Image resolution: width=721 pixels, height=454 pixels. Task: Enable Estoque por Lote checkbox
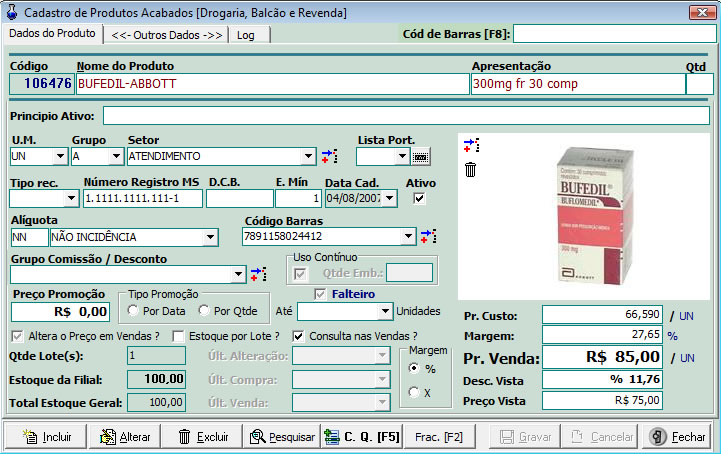[178, 336]
